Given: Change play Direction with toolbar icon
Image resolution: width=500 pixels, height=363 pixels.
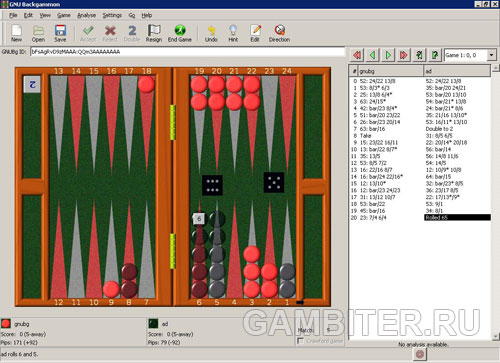Looking at the screenshot, I should click(279, 33).
